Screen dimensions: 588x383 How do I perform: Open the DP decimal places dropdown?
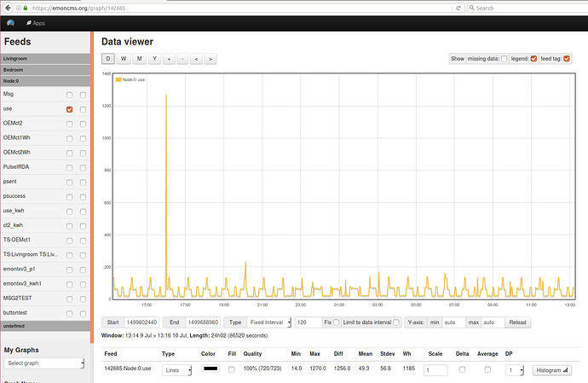[x=515, y=370]
